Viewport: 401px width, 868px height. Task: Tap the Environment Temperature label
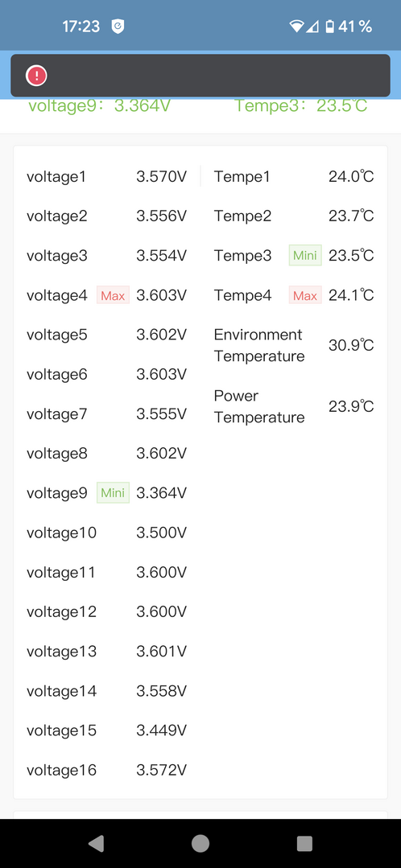pos(258,345)
